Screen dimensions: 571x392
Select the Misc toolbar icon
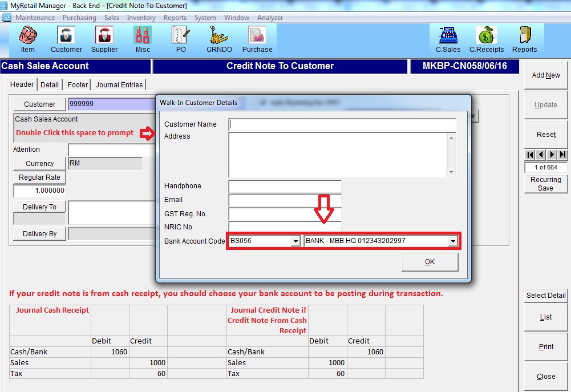click(143, 39)
